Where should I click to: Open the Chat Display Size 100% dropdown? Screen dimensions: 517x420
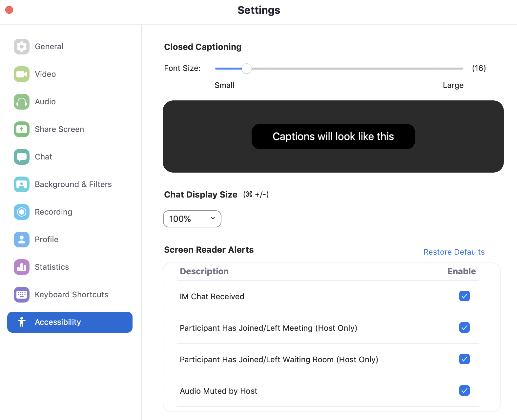192,219
